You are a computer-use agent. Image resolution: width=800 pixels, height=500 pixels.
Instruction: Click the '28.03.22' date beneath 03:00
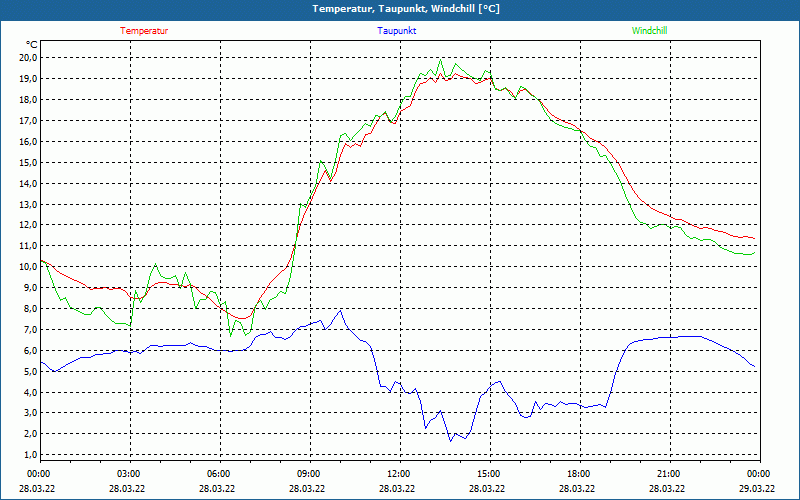pos(127,488)
